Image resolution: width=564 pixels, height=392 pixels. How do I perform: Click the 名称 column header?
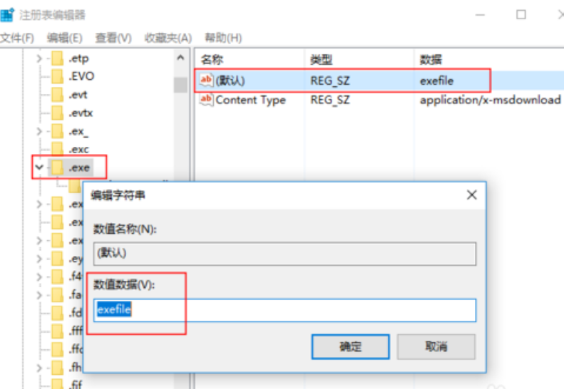pyautogui.click(x=212, y=59)
